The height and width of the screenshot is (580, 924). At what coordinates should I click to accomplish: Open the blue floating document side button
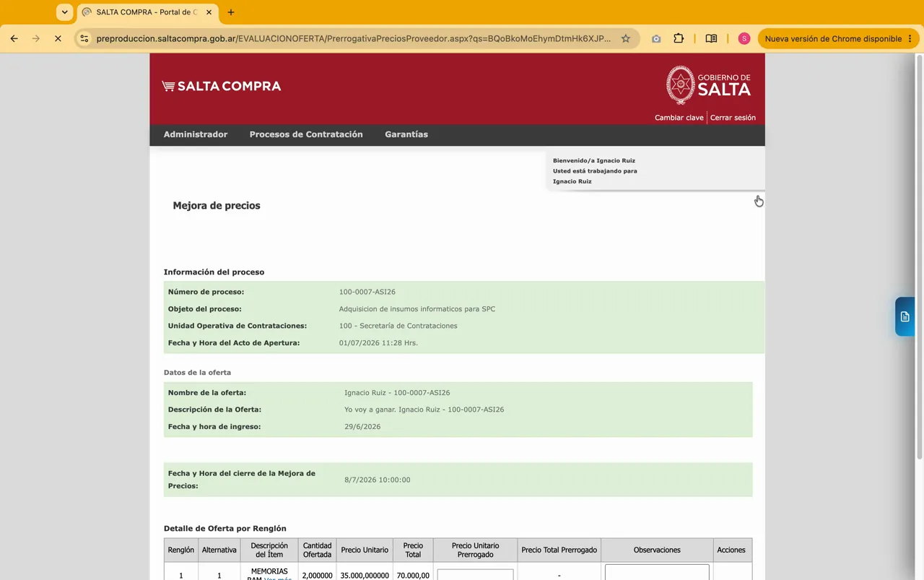[x=905, y=316]
